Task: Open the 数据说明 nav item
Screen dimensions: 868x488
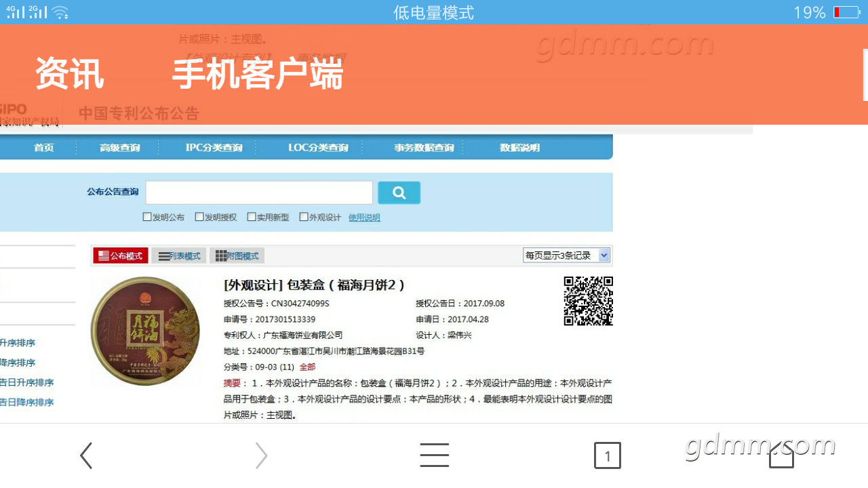Action: [x=520, y=148]
